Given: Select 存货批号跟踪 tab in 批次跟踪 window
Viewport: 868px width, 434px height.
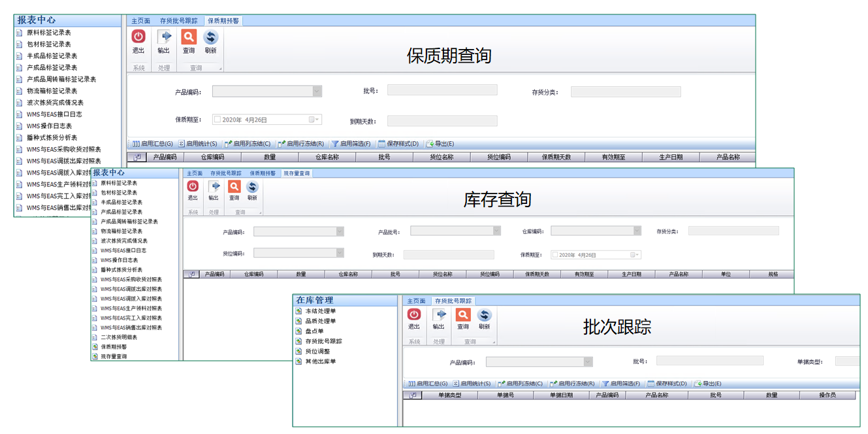Looking at the screenshot, I should 453,301.
